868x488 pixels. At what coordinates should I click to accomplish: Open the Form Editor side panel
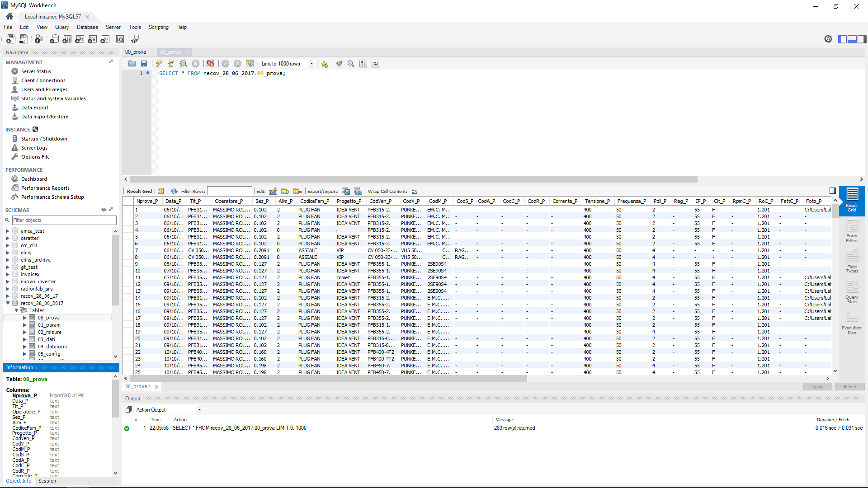tap(852, 231)
